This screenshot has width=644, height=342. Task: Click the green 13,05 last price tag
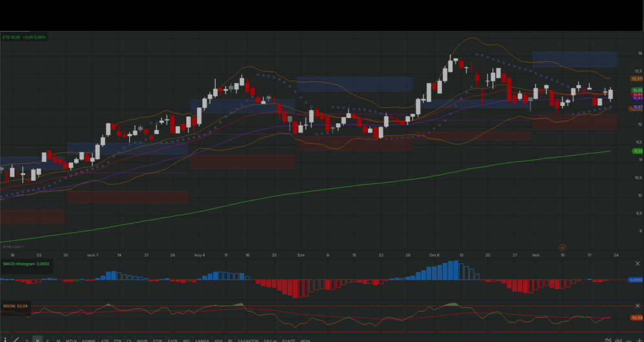click(x=637, y=90)
